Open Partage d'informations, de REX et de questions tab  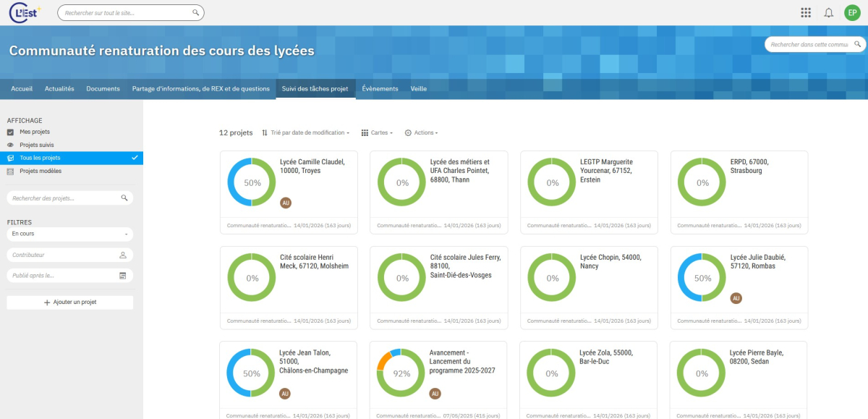200,88
